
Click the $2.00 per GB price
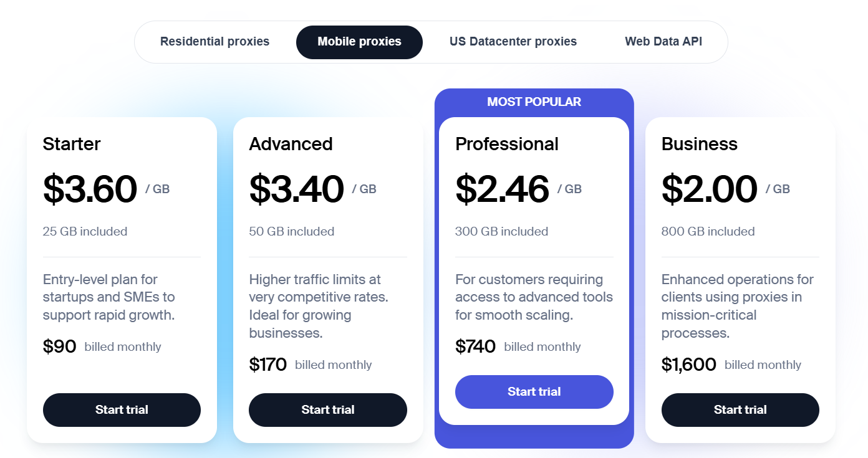click(x=710, y=189)
